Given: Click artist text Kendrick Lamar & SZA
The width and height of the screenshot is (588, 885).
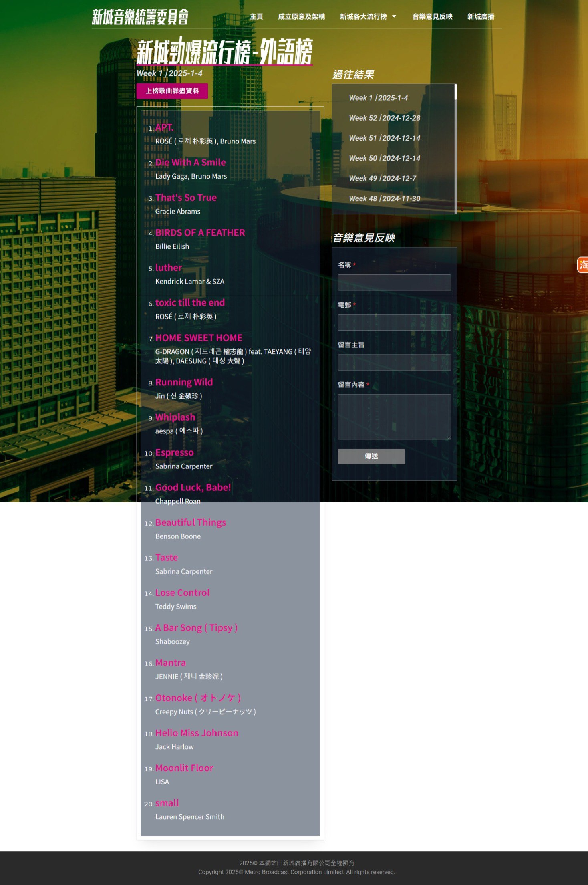Looking at the screenshot, I should (x=190, y=282).
